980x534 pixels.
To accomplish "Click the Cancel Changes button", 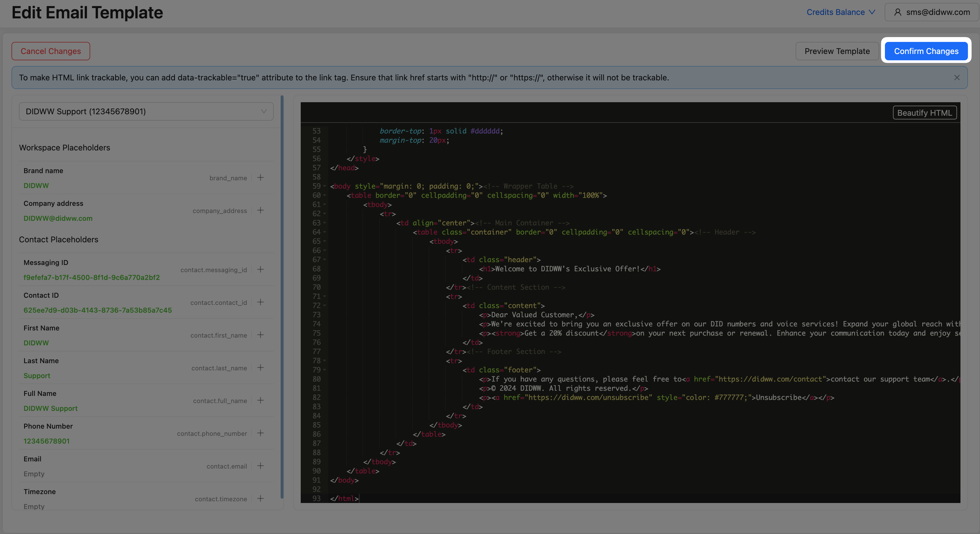I will (51, 51).
